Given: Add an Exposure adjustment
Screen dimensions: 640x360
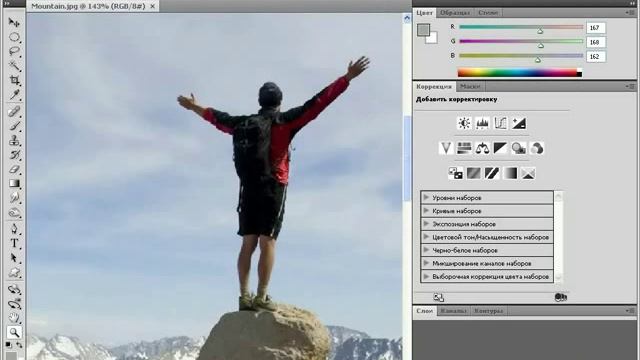Looking at the screenshot, I should coord(519,123).
